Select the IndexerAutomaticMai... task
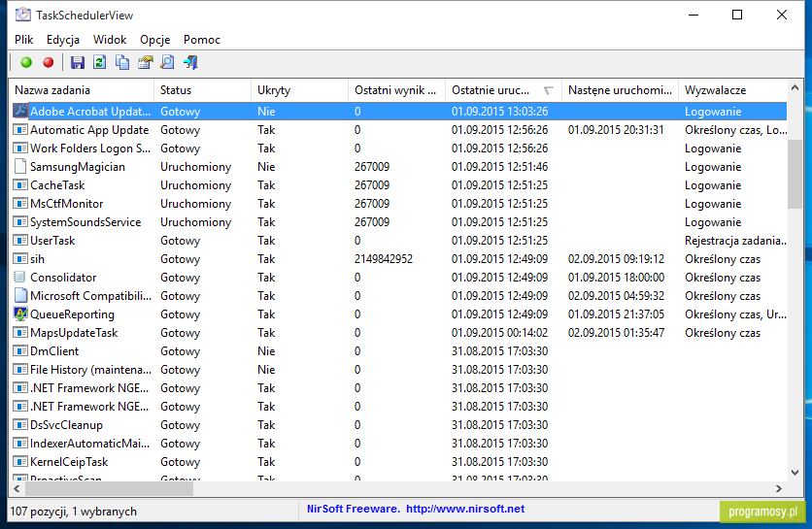812x529 pixels. pyautogui.click(x=90, y=443)
